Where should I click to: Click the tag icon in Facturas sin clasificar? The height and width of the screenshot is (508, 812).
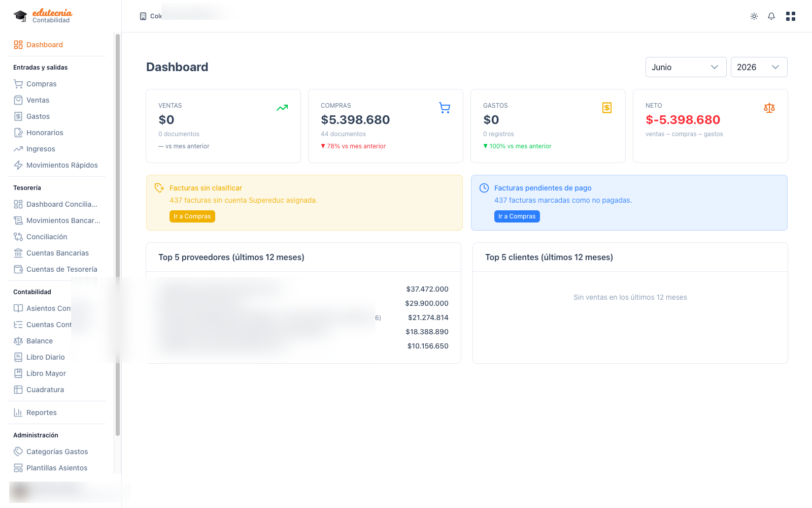click(159, 188)
